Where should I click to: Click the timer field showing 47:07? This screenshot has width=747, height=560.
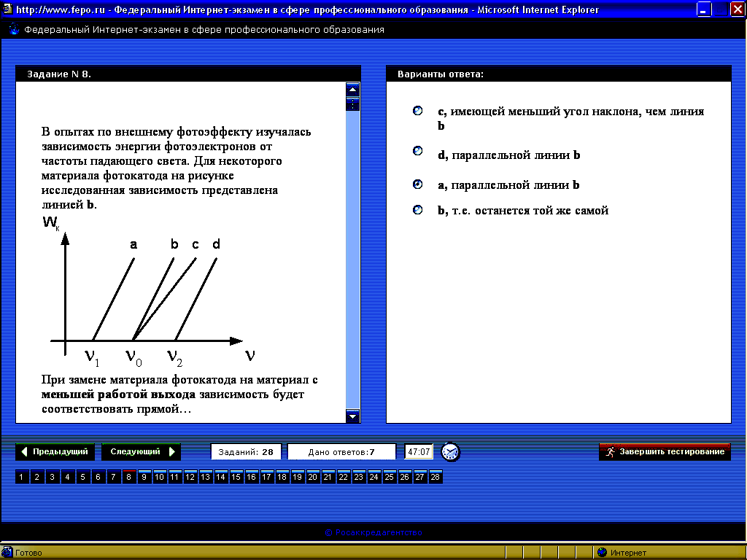click(x=419, y=452)
